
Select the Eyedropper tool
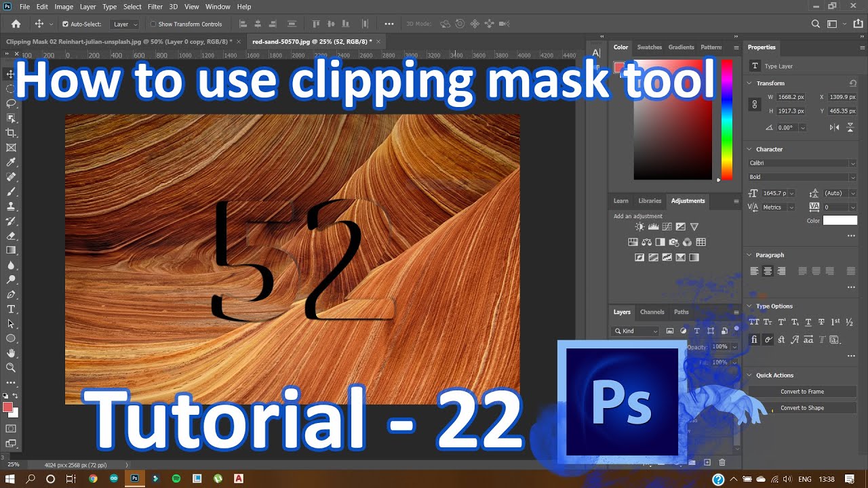tap(11, 162)
